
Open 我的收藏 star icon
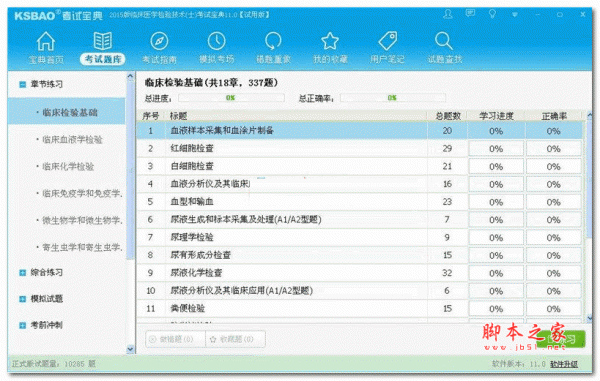pos(330,41)
